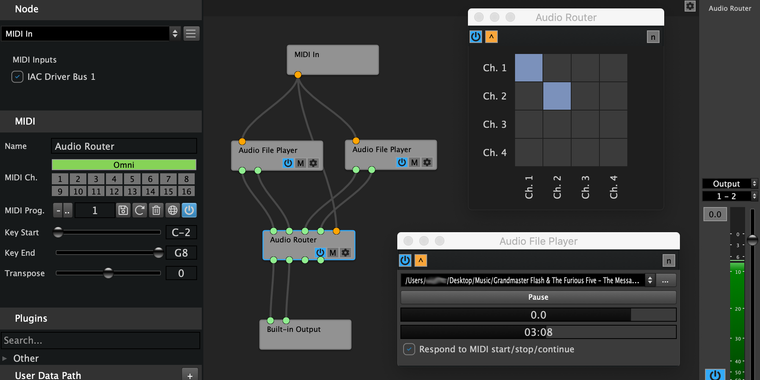Toggle power in the Audio File Player window
The width and height of the screenshot is (760, 380).
pos(405,261)
